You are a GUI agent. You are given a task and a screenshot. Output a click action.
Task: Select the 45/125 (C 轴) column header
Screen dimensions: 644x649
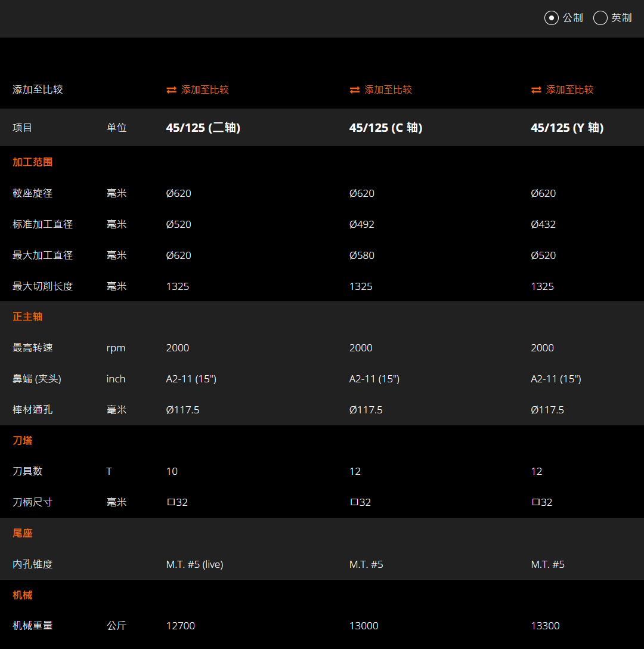[x=385, y=128]
